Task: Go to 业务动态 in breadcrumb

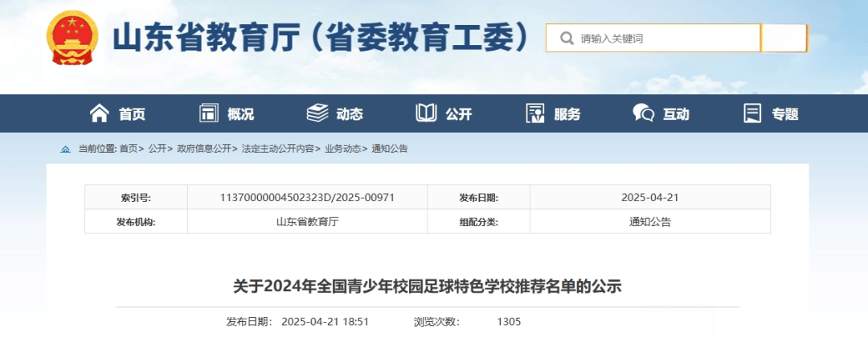Action: [342, 149]
